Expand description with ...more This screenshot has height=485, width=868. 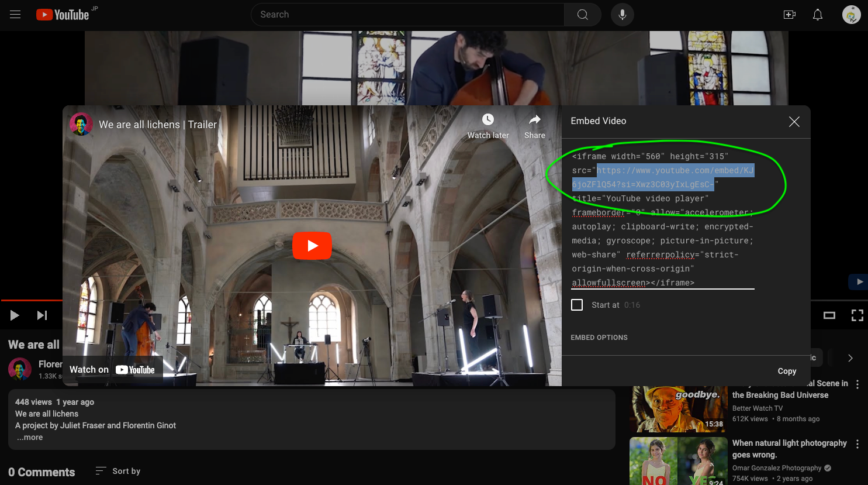pos(29,438)
